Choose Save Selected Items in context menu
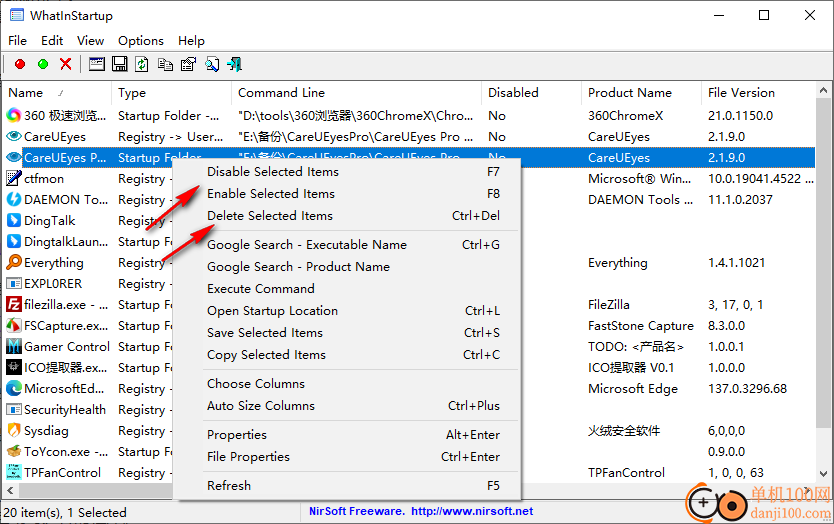 pos(348,332)
